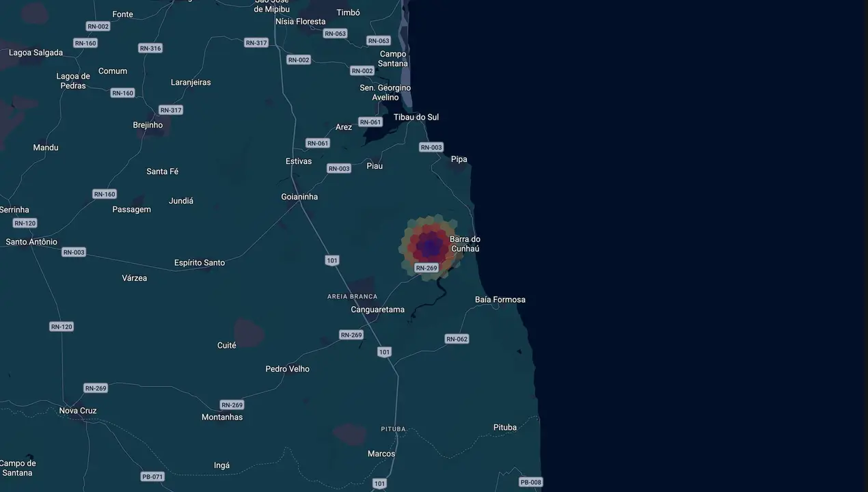Click the Pedro Velho label
Viewport: 868px width, 492px height.
click(288, 369)
